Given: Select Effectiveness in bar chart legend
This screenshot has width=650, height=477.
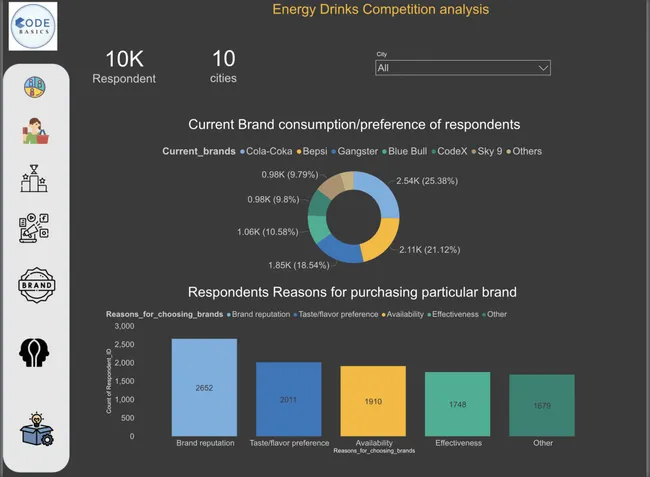Looking at the screenshot, I should click(x=453, y=314).
